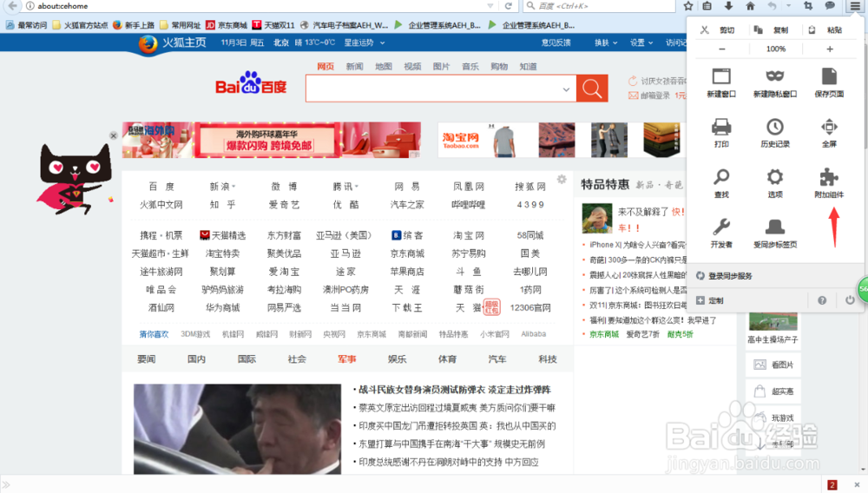Open a new private window
The height and width of the screenshot is (493, 868).
[x=775, y=83]
